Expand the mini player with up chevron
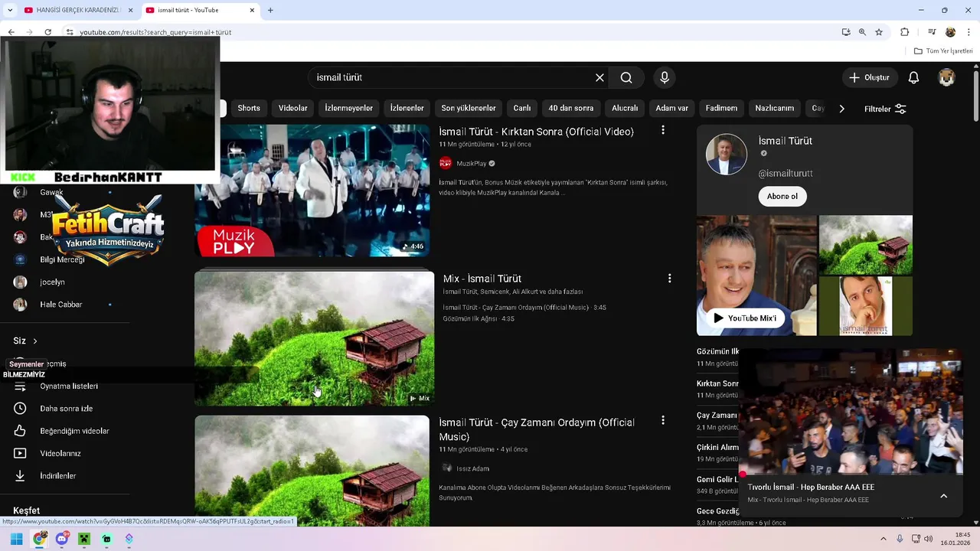 pyautogui.click(x=943, y=496)
